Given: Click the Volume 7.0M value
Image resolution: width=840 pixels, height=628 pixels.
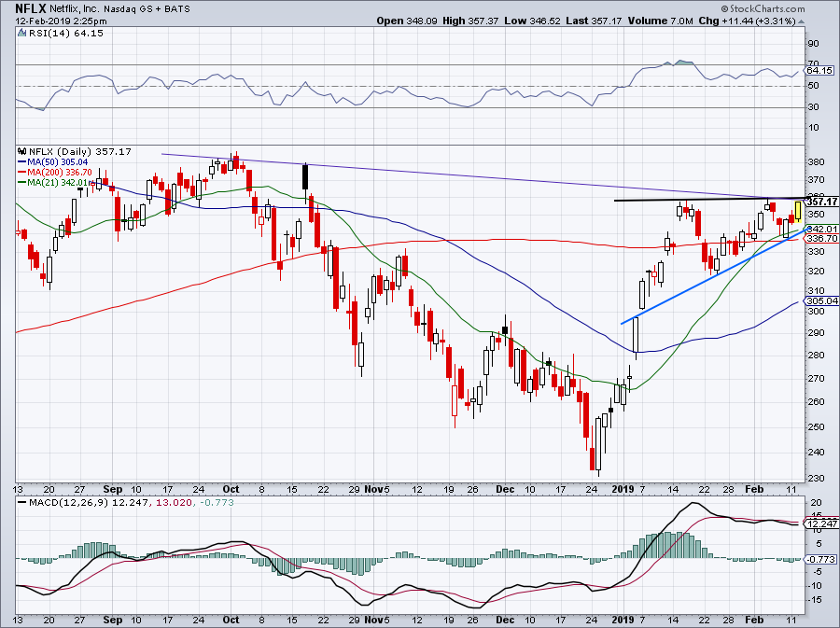Looking at the screenshot, I should click(x=660, y=21).
